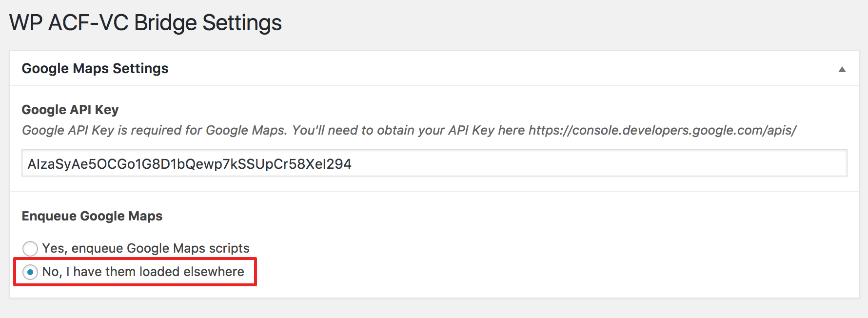Screen dimensions: 868x318
Task: Click the 'Yes, enqueue Google Maps scripts' label text
Action: (146, 248)
